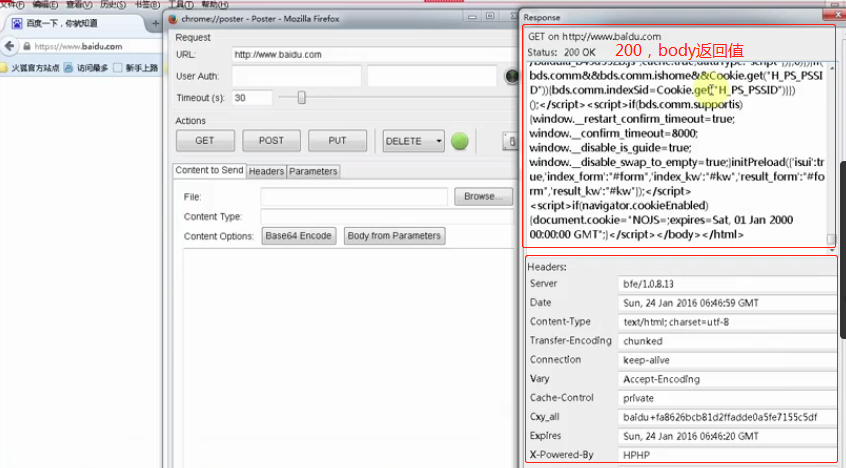Open 帮助 menu in Firefox

215,4
